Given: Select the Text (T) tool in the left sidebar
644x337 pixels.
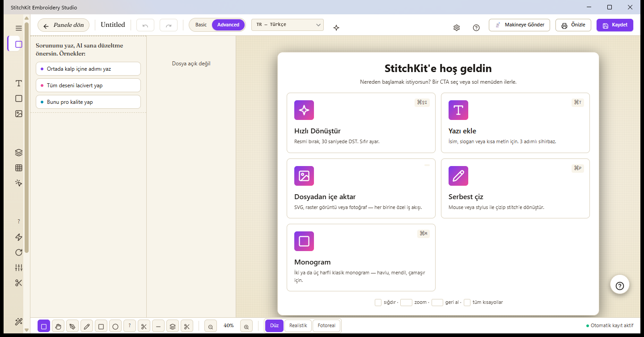Looking at the screenshot, I should pyautogui.click(x=18, y=83).
